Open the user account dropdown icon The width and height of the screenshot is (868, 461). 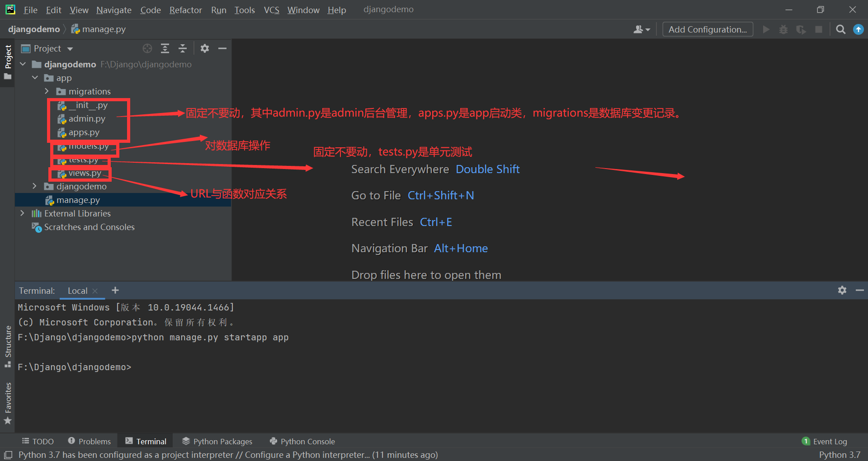pos(642,29)
